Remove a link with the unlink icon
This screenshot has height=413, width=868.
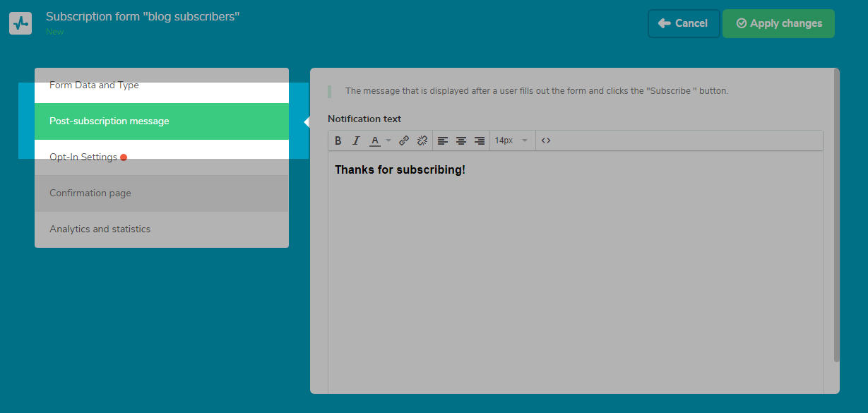point(422,140)
